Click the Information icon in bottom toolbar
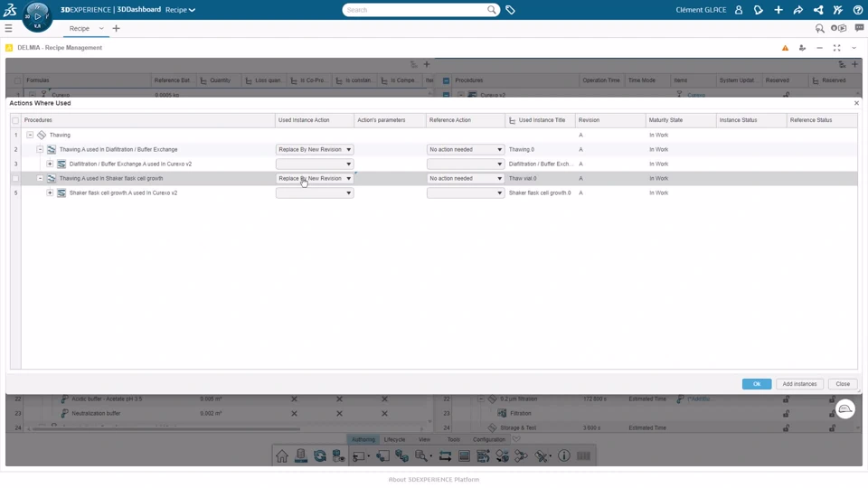The image size is (868, 488). [563, 455]
